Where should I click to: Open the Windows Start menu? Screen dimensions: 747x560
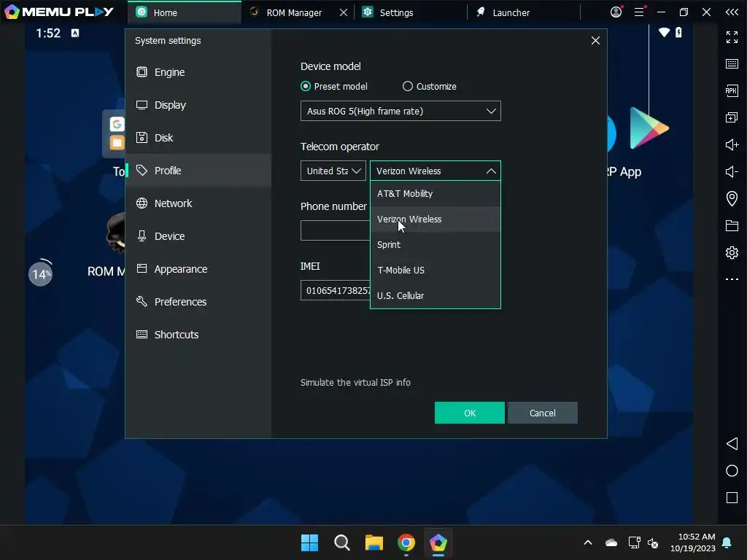309,542
